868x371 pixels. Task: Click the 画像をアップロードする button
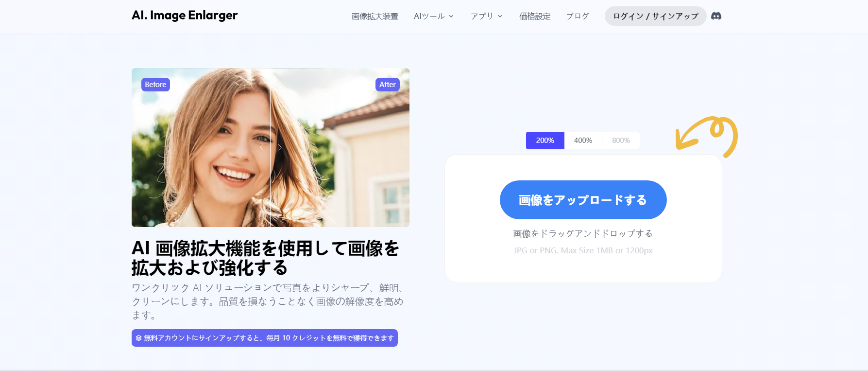tap(583, 200)
